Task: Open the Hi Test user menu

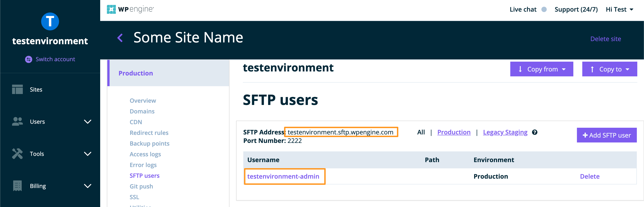Action: click(x=619, y=9)
